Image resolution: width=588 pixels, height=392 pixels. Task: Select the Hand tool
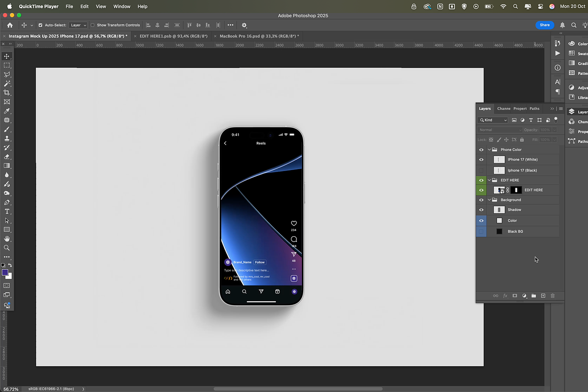[x=7, y=239]
